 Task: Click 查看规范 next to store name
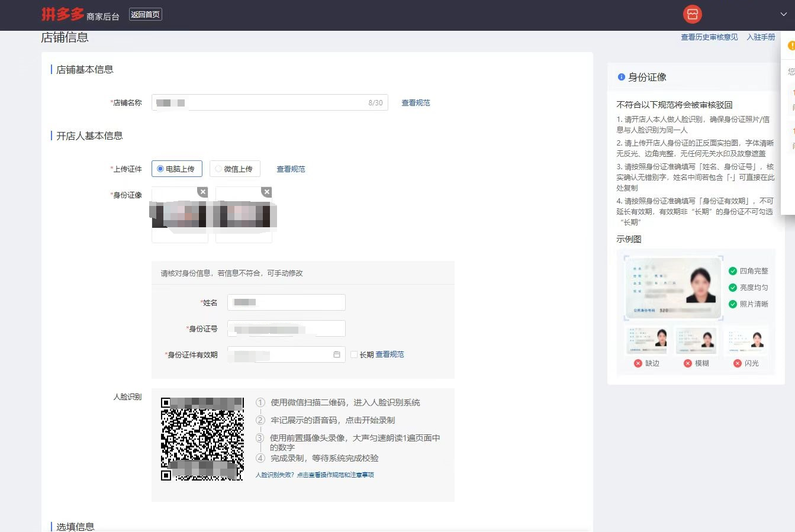pyautogui.click(x=416, y=103)
